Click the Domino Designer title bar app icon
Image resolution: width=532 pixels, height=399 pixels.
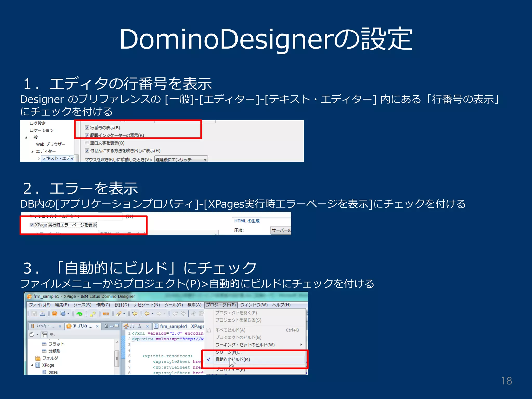pyautogui.click(x=29, y=296)
